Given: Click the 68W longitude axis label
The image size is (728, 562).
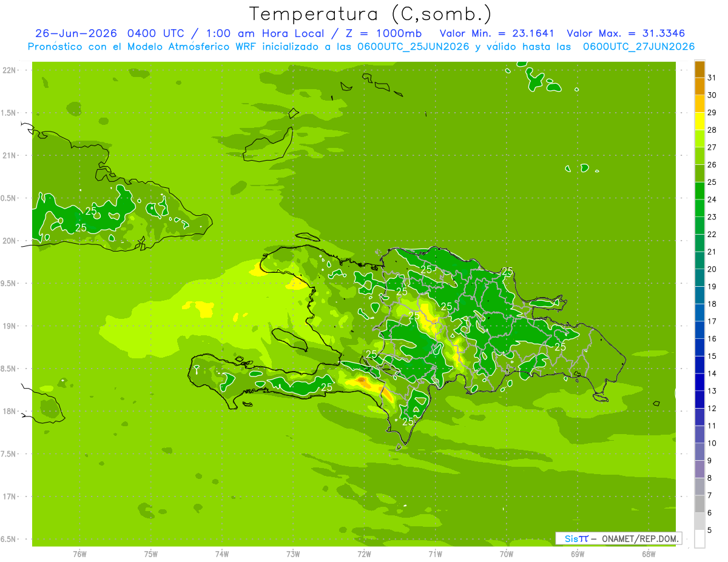Looking at the screenshot, I should click(649, 554).
